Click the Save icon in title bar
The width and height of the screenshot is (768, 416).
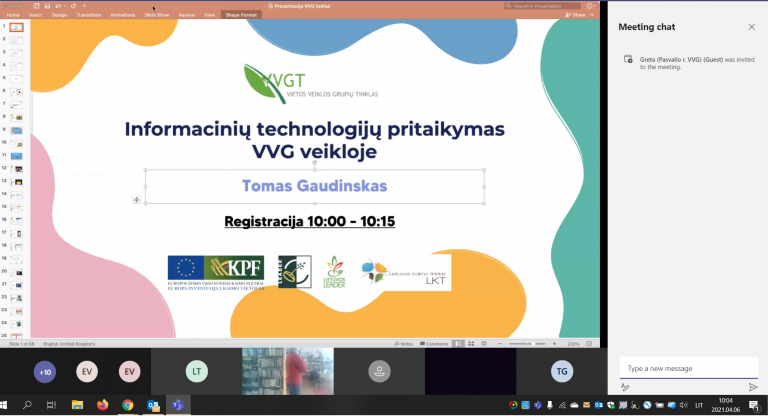pos(48,6)
